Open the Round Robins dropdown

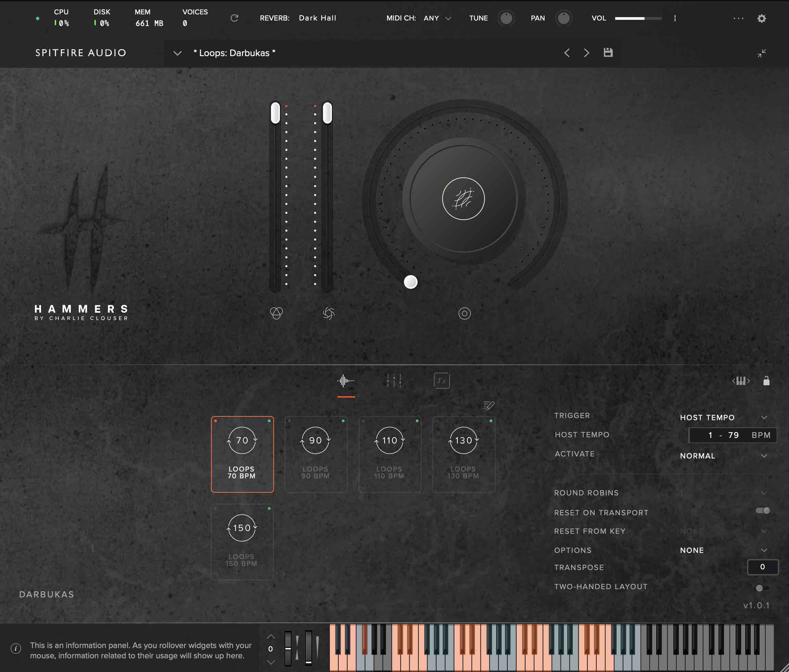tap(724, 493)
